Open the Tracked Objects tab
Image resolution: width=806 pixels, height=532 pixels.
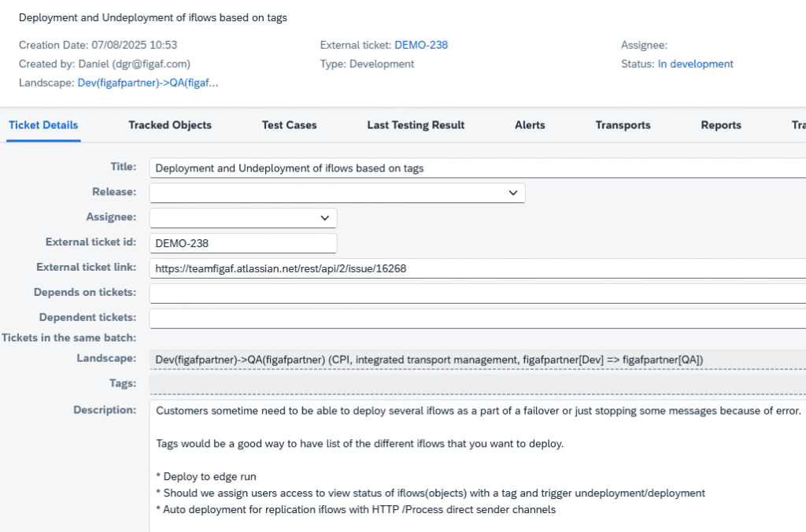tap(170, 125)
